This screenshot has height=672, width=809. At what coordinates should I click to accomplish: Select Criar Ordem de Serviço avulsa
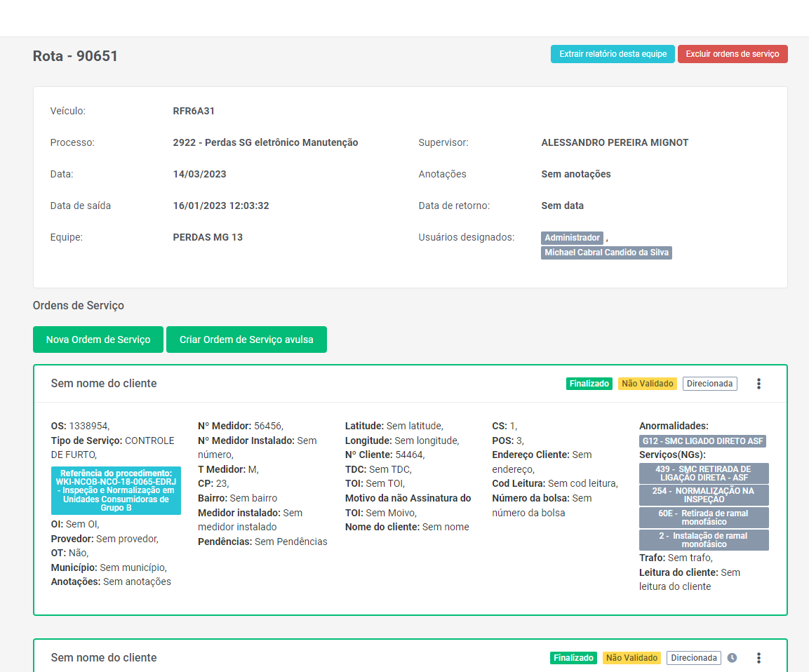pyautogui.click(x=246, y=340)
